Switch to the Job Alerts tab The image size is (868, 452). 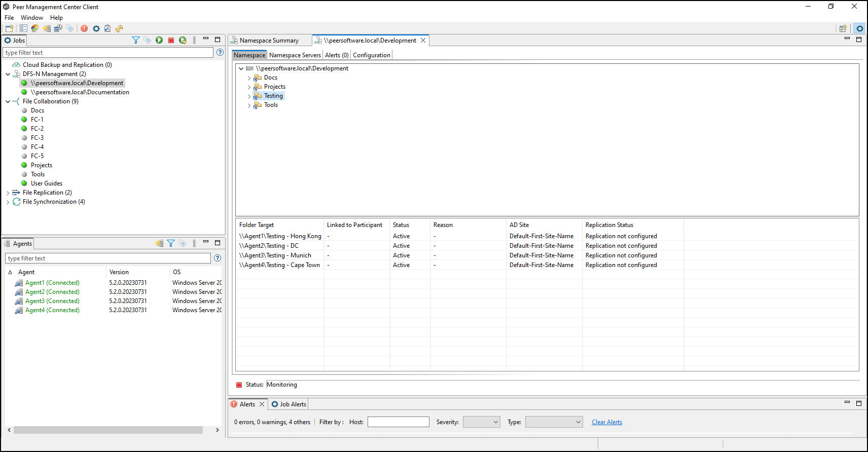tap(289, 404)
